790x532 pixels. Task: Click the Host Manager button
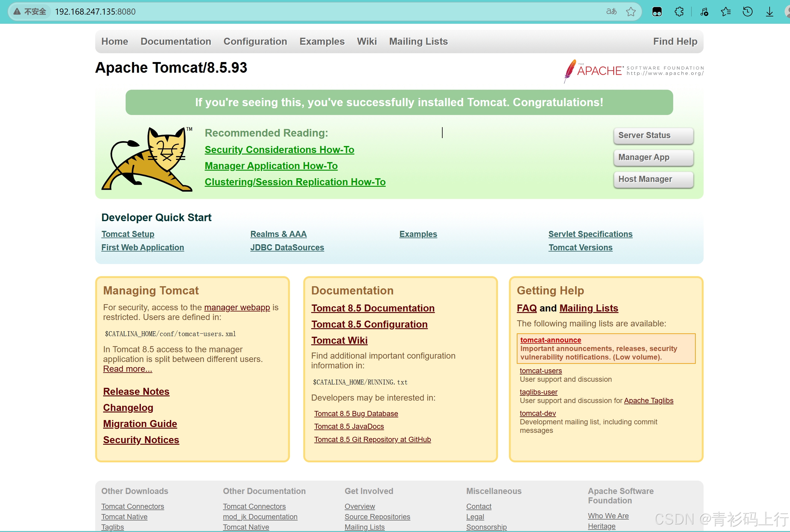click(x=653, y=179)
